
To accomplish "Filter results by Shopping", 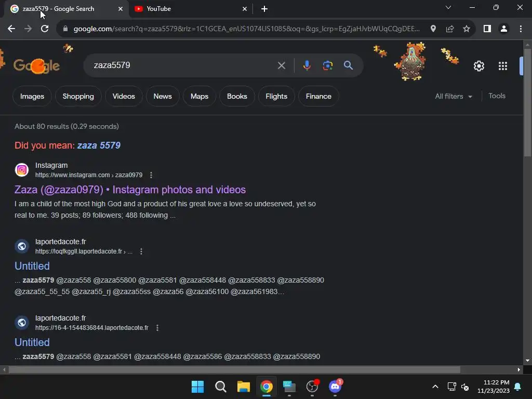I will click(x=78, y=96).
